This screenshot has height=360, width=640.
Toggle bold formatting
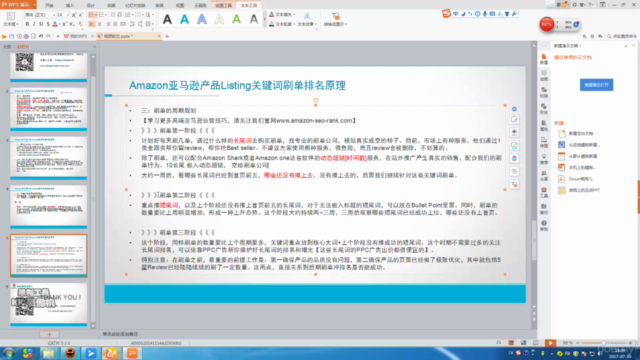tap(27, 24)
